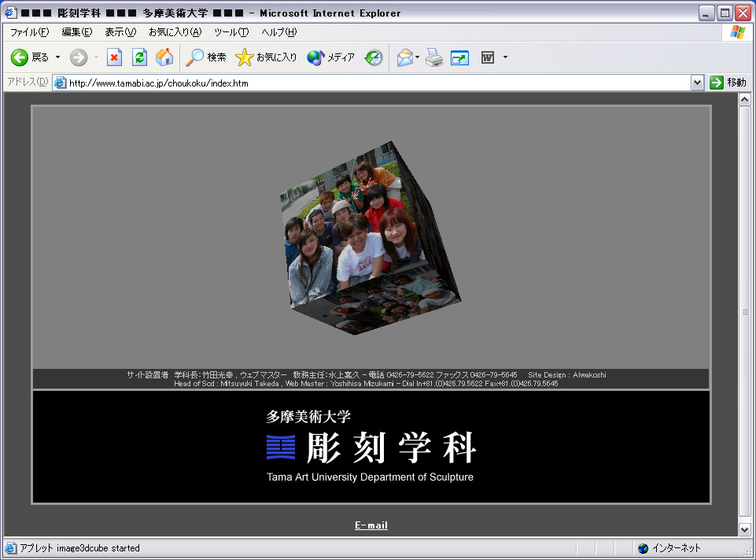
Task: Maximize the Internet Explorer window
Action: [x=725, y=13]
